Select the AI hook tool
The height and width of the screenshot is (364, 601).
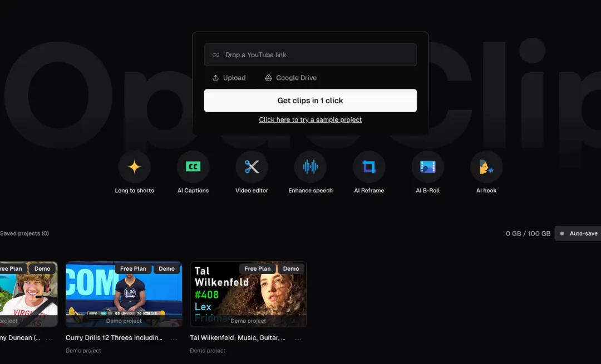[x=486, y=172]
